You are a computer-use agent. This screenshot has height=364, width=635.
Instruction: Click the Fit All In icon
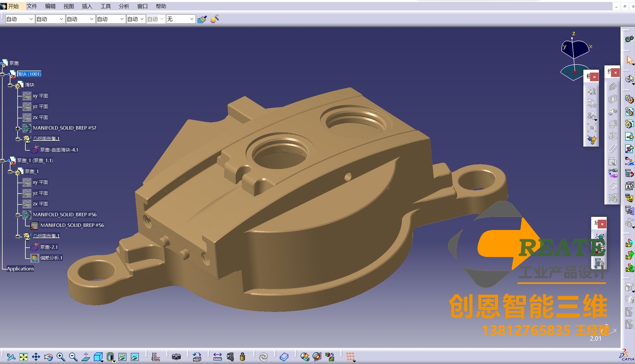(x=24, y=357)
